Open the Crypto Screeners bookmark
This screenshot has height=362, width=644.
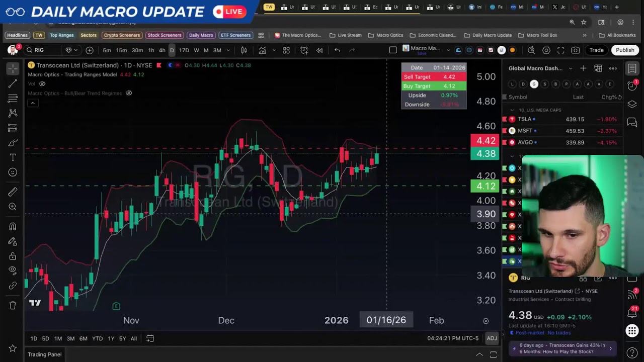(122, 35)
